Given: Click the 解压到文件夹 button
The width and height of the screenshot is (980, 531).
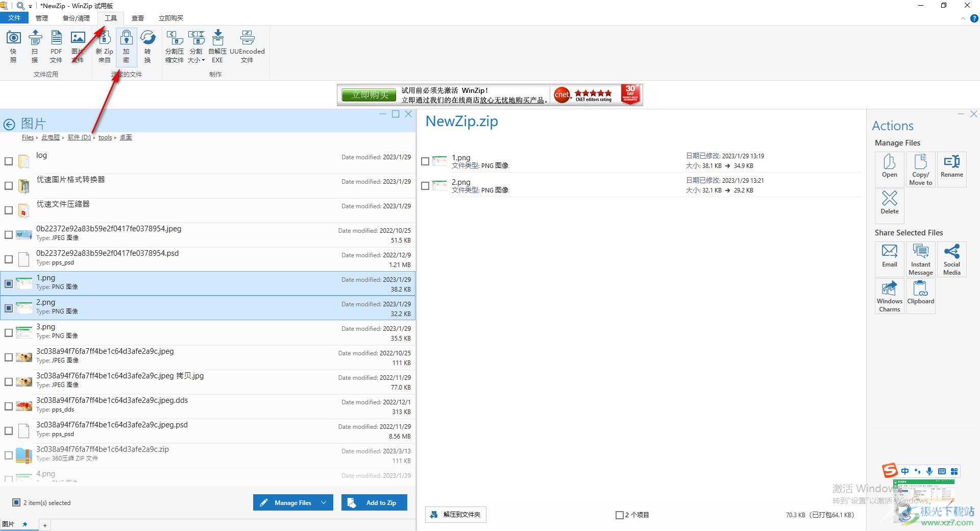Looking at the screenshot, I should click(x=455, y=515).
